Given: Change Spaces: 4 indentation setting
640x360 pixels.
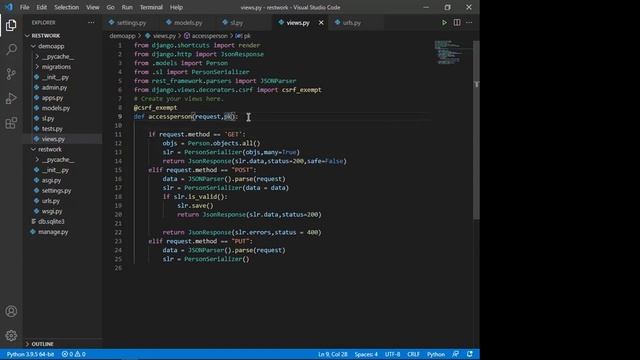Looking at the screenshot, I should coord(366,354).
